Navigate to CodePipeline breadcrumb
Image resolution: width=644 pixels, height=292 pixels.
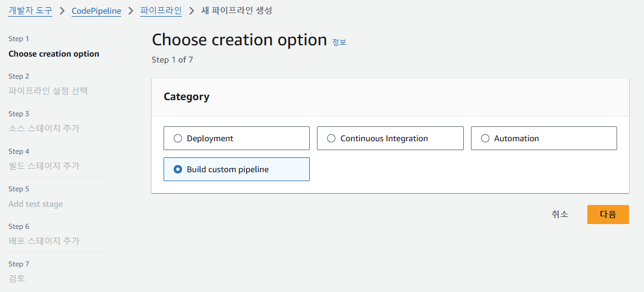96,11
